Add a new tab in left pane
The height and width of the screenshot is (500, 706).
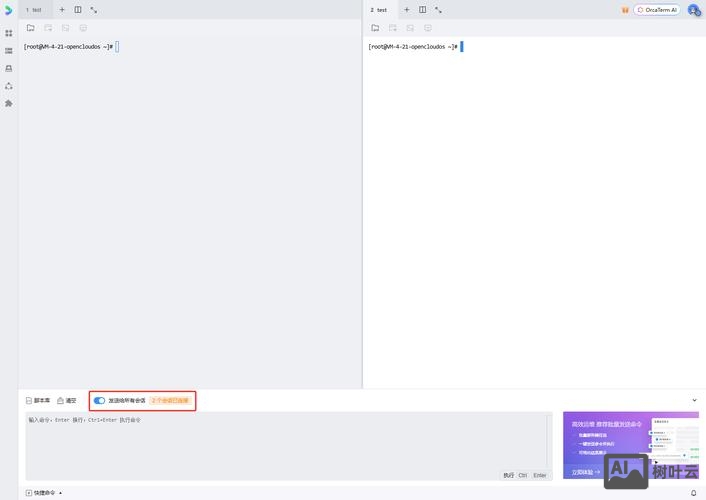(62, 10)
